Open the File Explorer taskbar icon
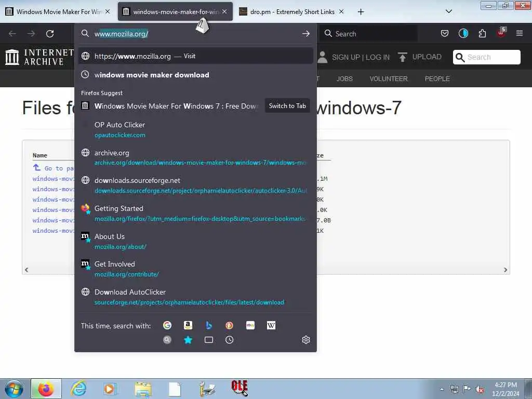Screen dimensions: 532x399 point(143,389)
